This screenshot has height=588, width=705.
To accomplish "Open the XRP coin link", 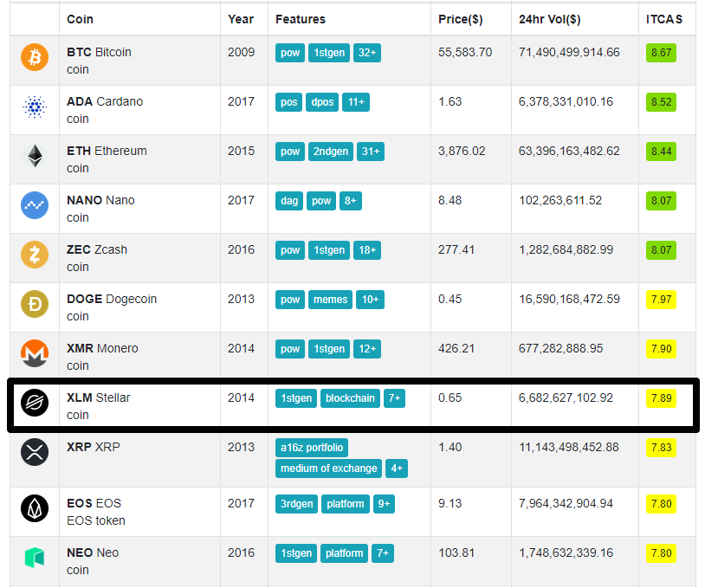I will (93, 448).
